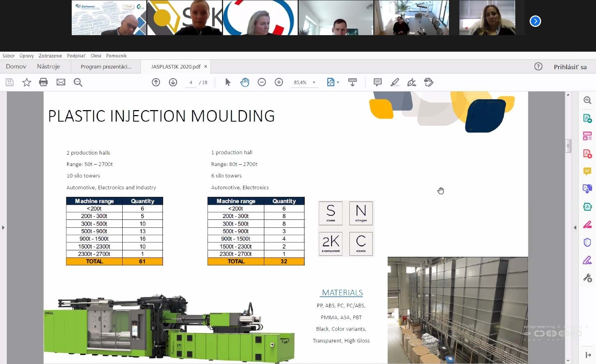Switch to Program prezentáci... tab
The image size is (596, 364).
[106, 67]
